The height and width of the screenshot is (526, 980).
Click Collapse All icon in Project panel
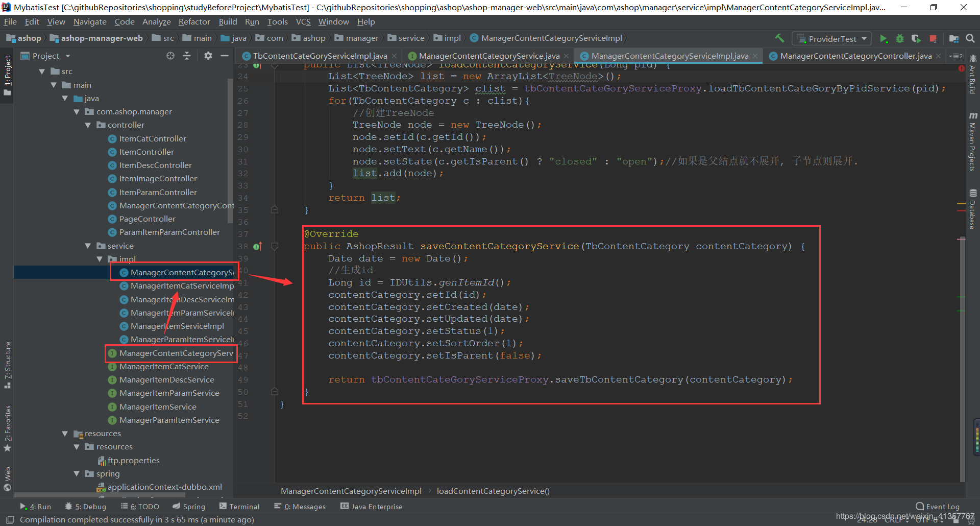tap(187, 56)
